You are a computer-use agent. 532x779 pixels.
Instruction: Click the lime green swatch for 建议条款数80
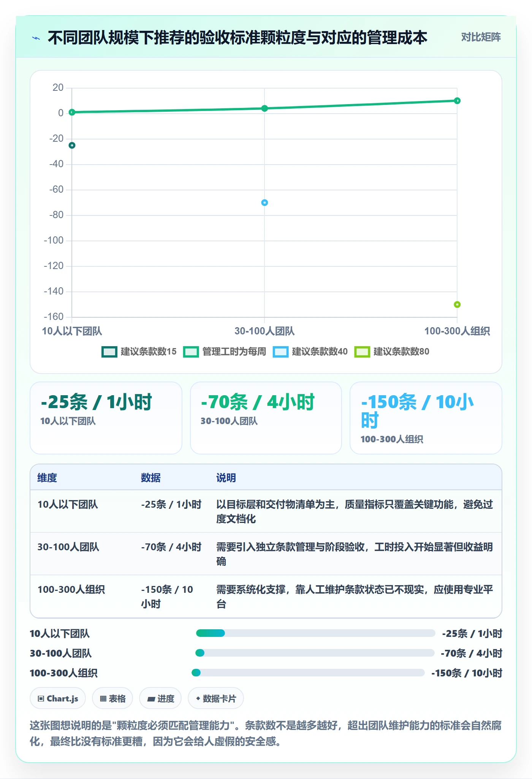[x=362, y=352]
